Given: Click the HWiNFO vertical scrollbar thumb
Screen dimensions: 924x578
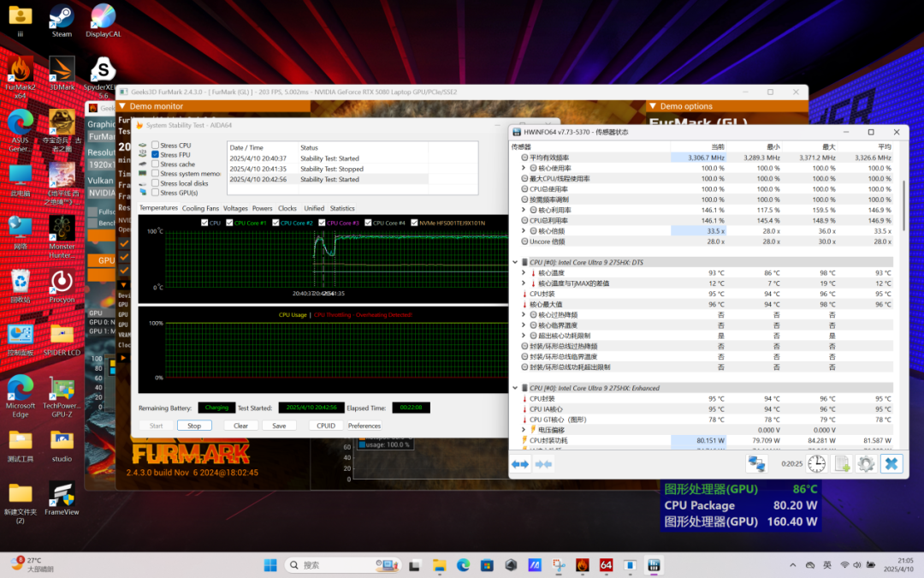Looking at the screenshot, I should coord(903,206).
